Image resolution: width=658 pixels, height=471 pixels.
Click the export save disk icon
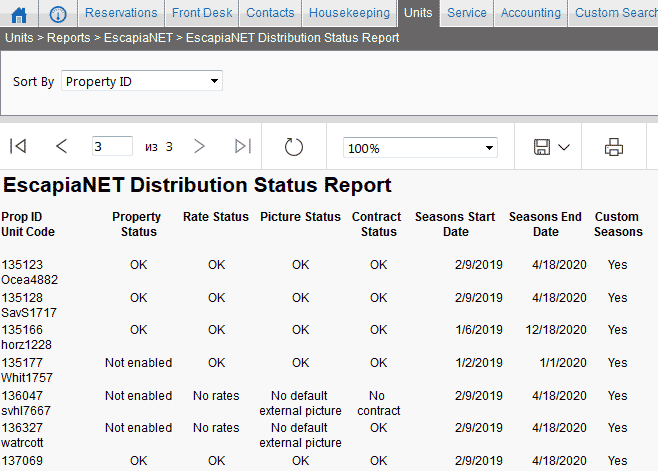(542, 147)
